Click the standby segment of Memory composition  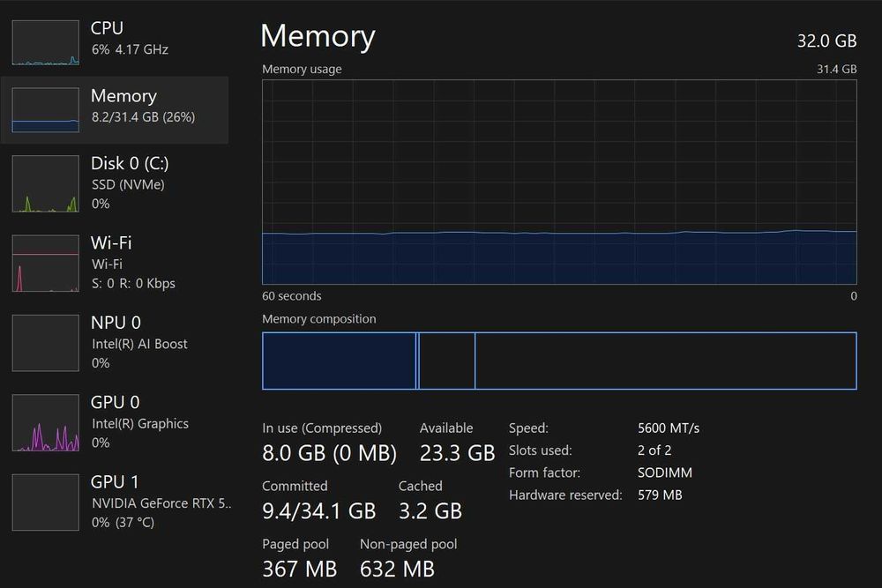coord(447,361)
